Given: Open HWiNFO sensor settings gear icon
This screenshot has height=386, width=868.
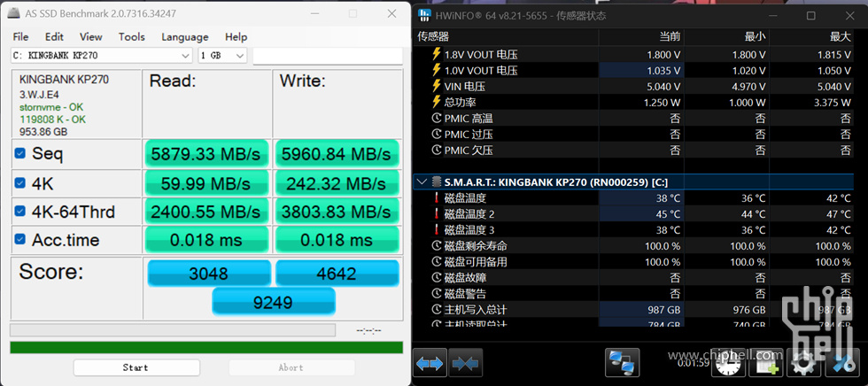Looking at the screenshot, I should (803, 363).
